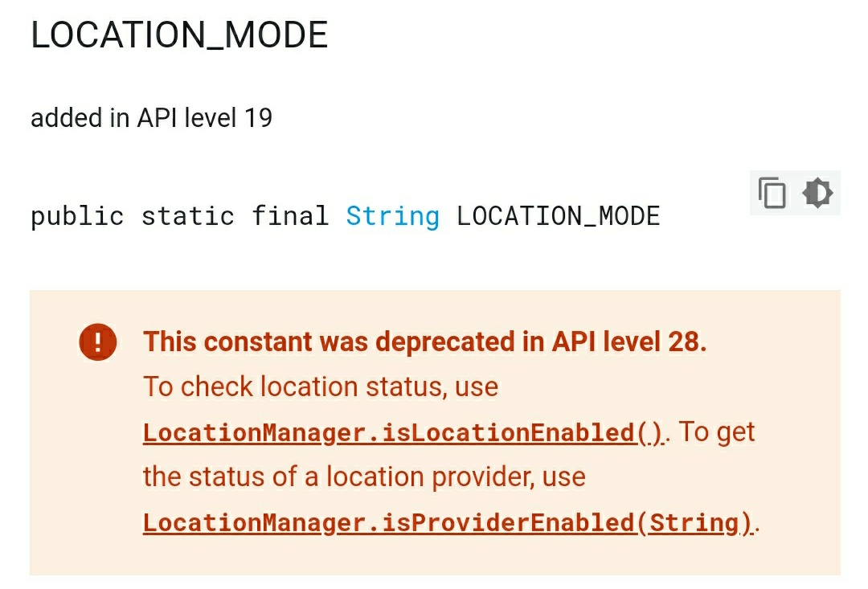Follow the LocationManager.isProviderEnabled(String) link
This screenshot has height=589, width=868.
coord(448,523)
